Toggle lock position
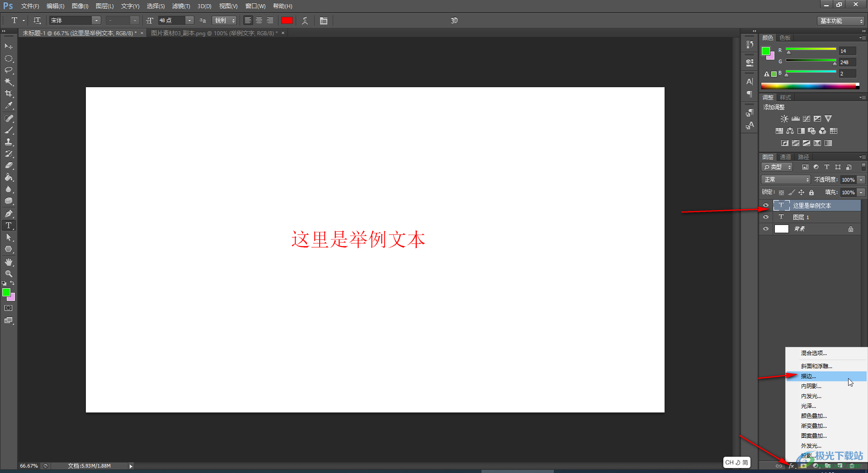This screenshot has width=868, height=473. (x=801, y=192)
